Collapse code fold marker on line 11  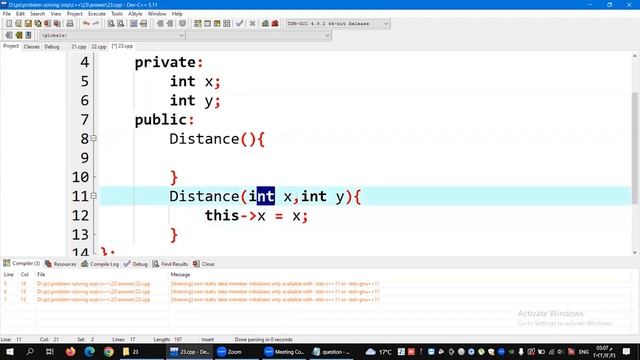(x=93, y=196)
